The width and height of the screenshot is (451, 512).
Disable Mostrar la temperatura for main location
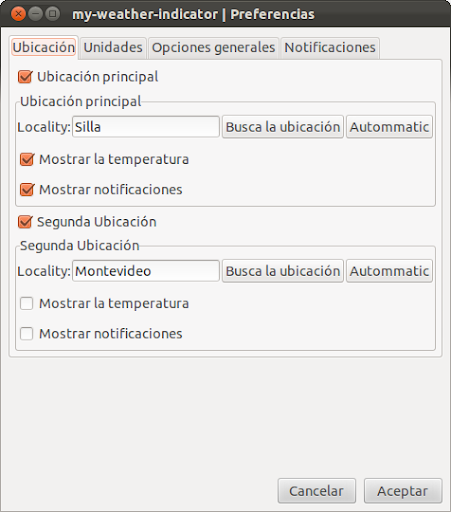pyautogui.click(x=27, y=159)
